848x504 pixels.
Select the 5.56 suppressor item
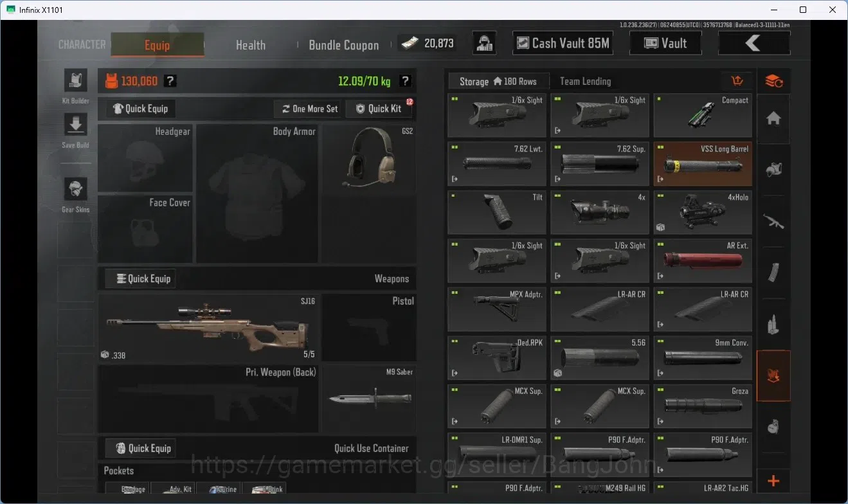(x=600, y=358)
